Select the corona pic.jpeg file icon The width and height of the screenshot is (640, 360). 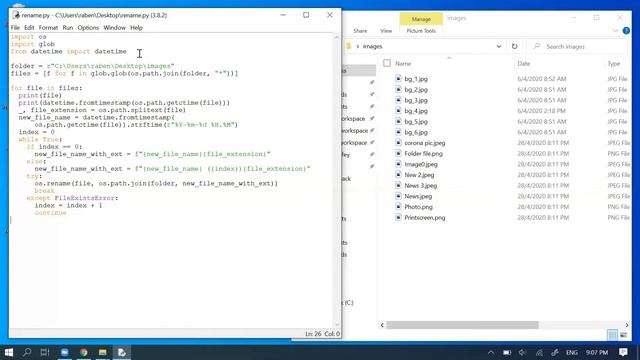398,142
